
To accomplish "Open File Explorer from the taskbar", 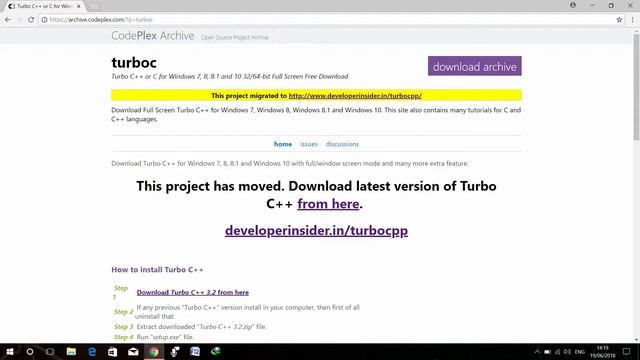I will click(x=71, y=351).
